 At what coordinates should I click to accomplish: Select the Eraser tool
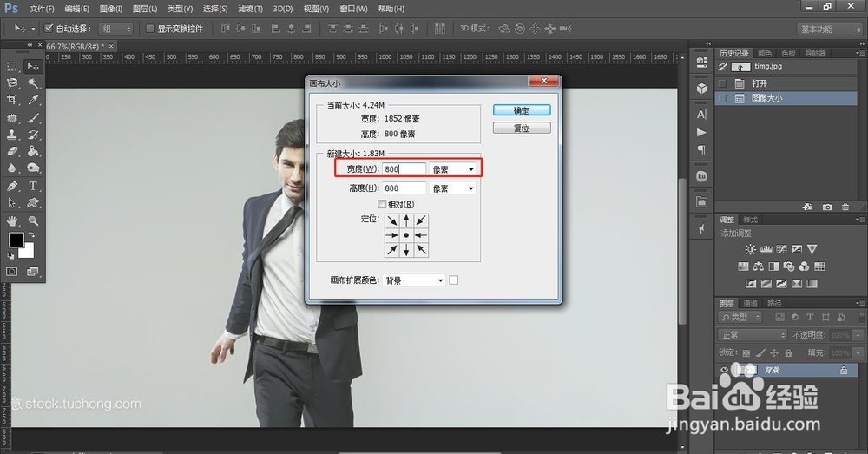(11, 151)
